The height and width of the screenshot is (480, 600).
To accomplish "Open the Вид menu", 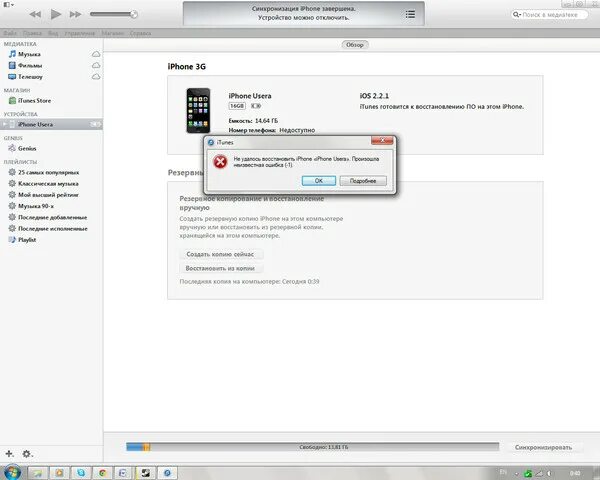I will pyautogui.click(x=53, y=33).
